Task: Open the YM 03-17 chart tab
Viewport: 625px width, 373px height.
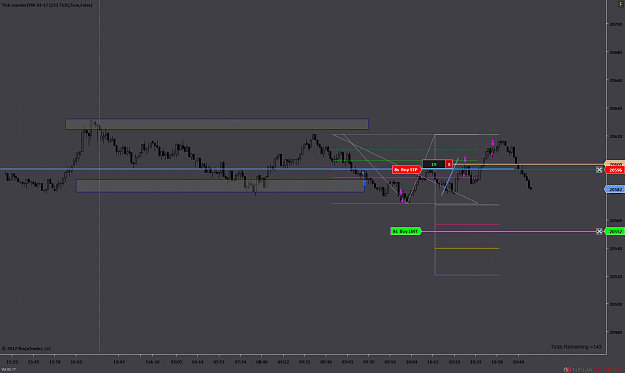Action: (8, 370)
